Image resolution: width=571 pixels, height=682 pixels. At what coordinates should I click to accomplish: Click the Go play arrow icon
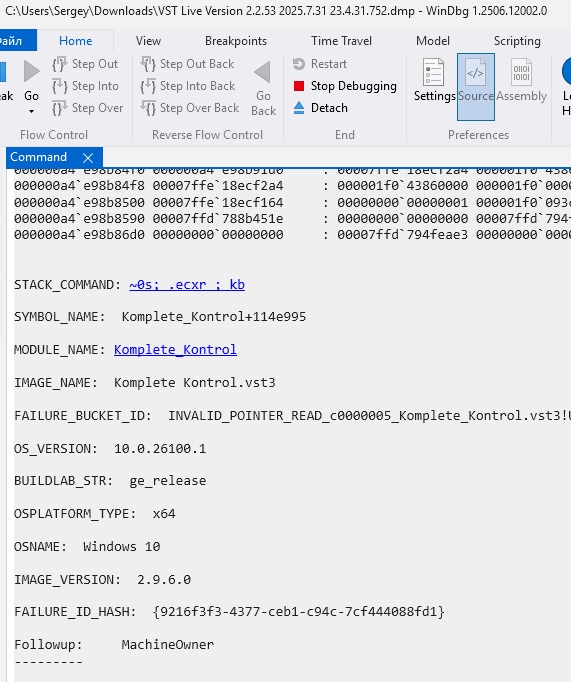coord(31,71)
